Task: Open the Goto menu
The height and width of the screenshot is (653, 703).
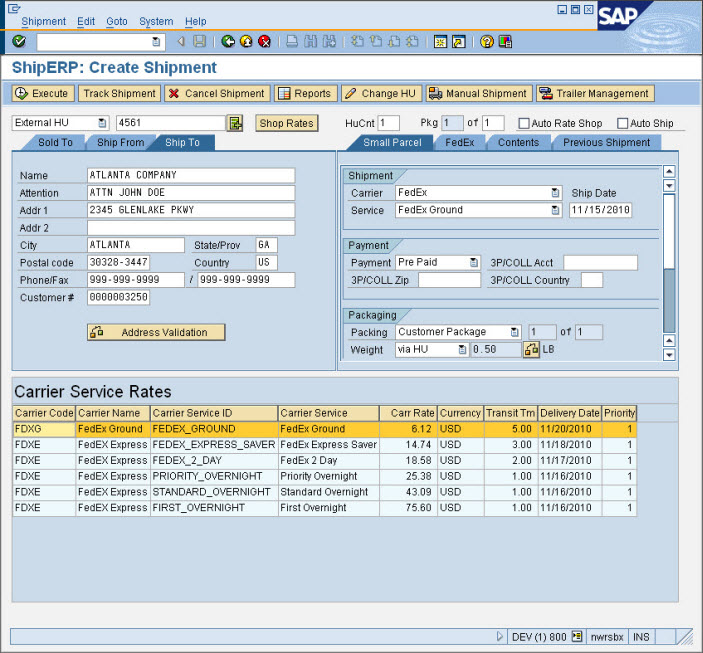Action: click(117, 21)
